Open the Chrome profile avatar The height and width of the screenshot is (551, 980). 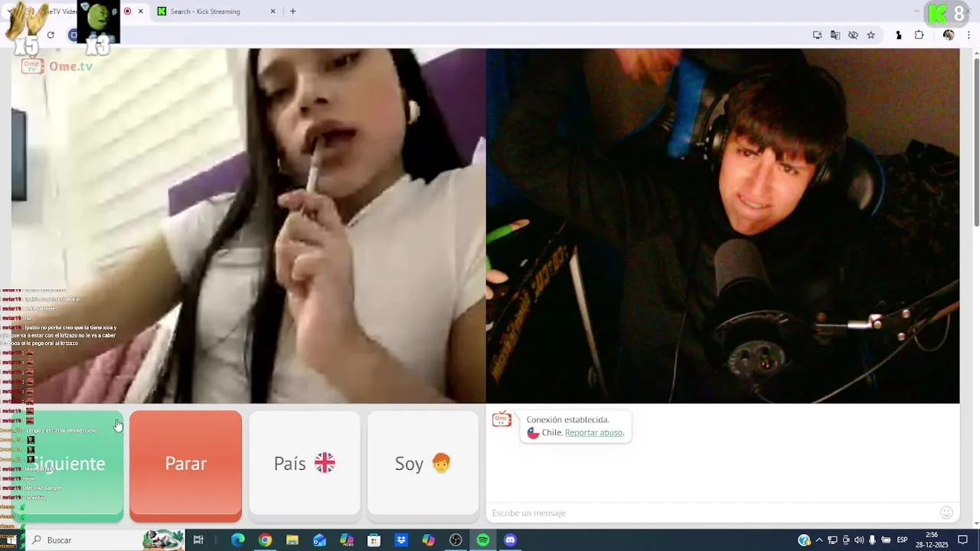tap(949, 35)
